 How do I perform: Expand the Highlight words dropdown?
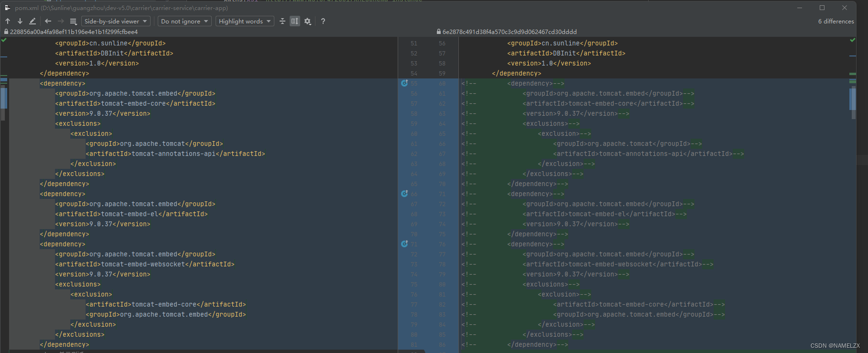(x=245, y=21)
